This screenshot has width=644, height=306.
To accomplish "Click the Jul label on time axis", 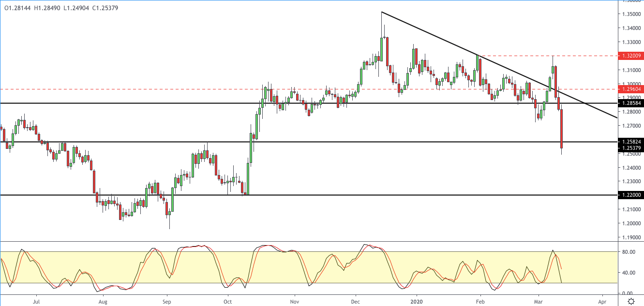I will (36, 301).
